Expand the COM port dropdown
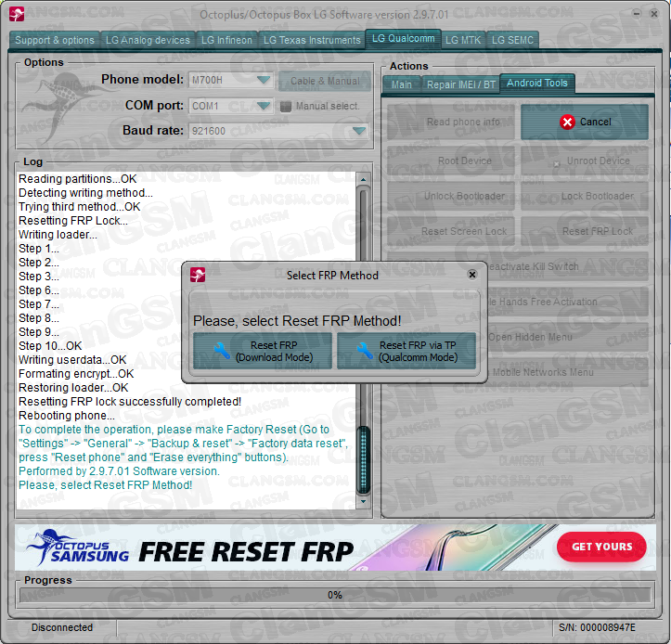 [264, 106]
